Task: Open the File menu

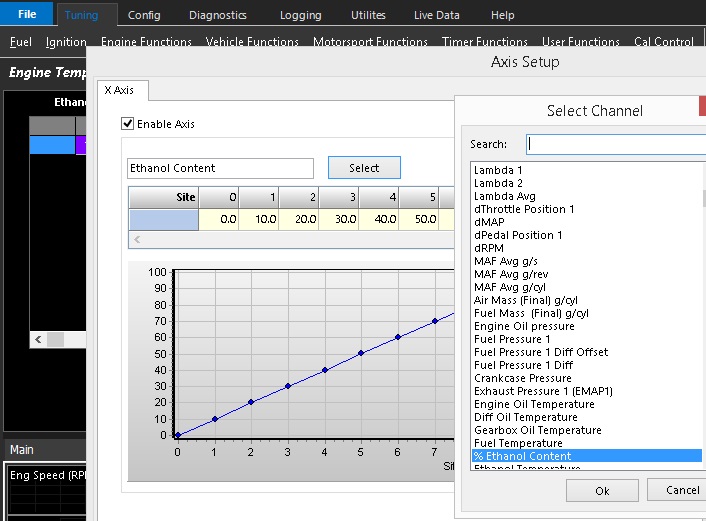Action: click(27, 15)
